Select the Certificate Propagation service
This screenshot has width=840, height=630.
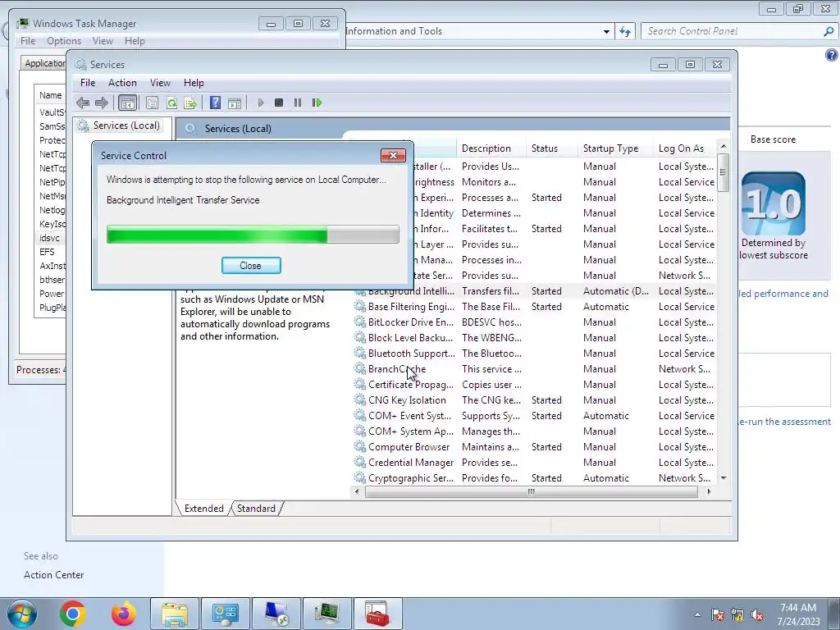(x=535, y=384)
